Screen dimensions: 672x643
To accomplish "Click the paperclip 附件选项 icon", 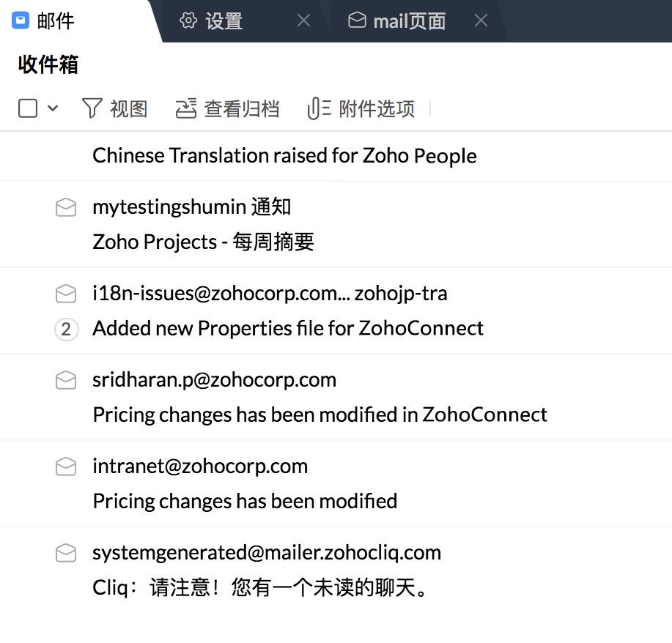I will pyautogui.click(x=319, y=108).
